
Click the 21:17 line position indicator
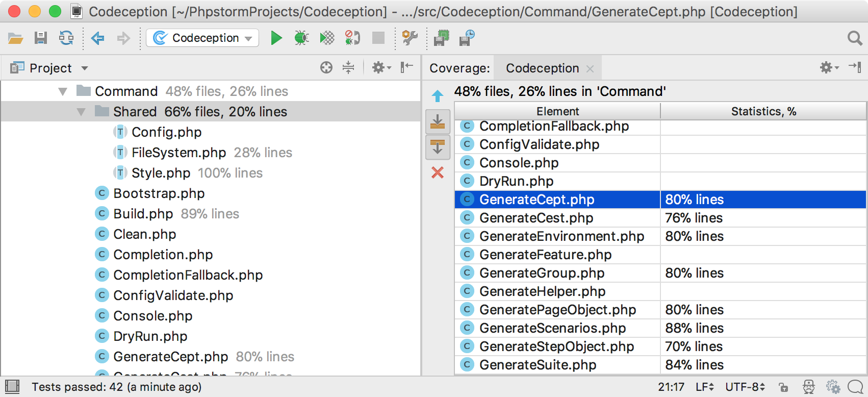tap(671, 387)
